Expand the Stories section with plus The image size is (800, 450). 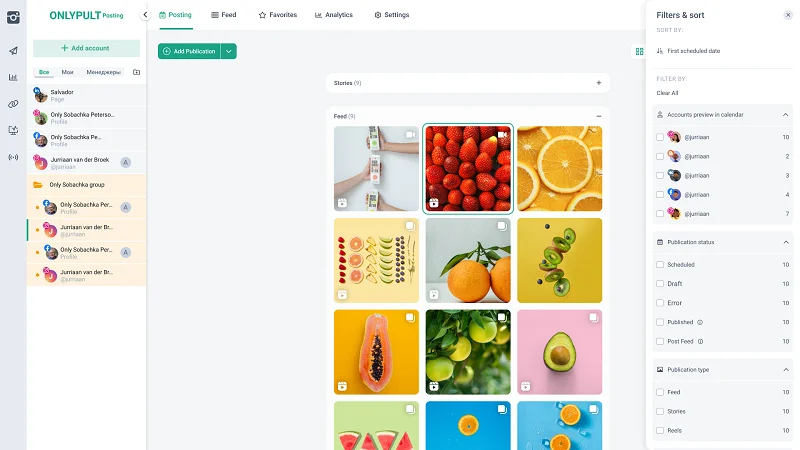coord(598,83)
